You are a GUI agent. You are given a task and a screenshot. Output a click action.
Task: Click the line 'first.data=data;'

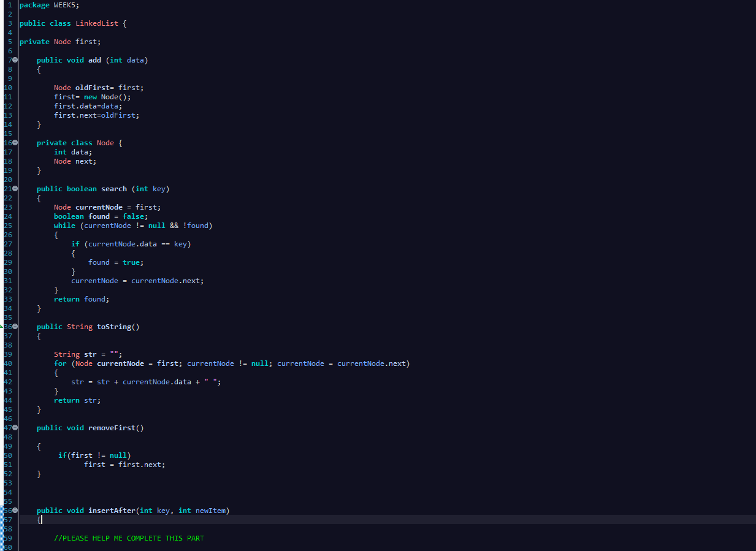pyautogui.click(x=88, y=106)
